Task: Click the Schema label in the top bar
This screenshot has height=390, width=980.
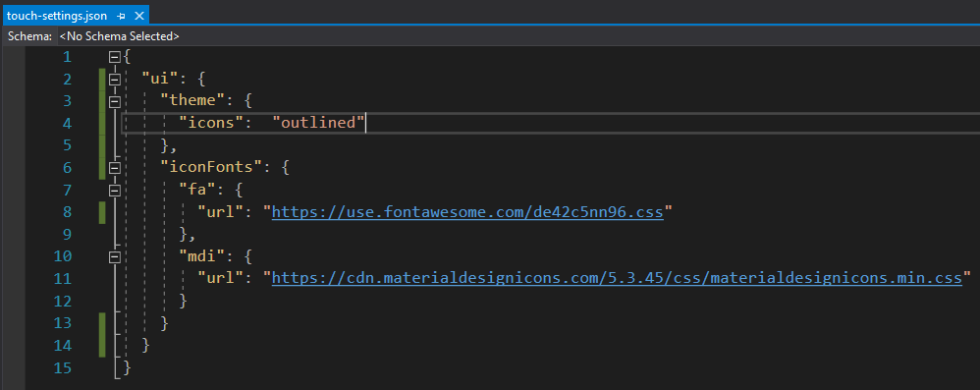Action: (x=29, y=36)
